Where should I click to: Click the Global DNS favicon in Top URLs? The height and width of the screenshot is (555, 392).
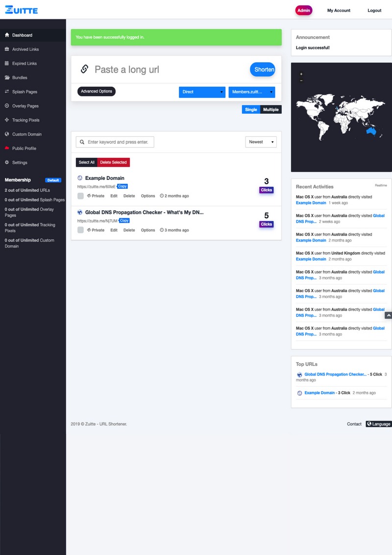tap(300, 375)
